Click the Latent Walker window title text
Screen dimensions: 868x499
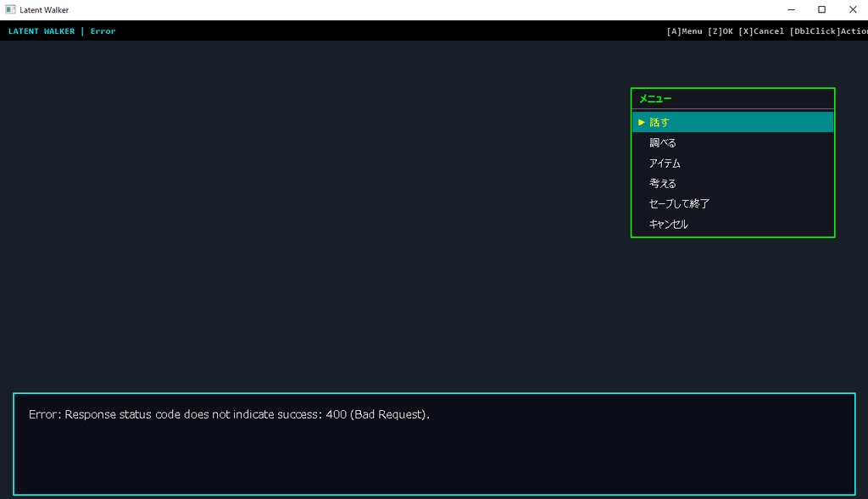click(44, 10)
